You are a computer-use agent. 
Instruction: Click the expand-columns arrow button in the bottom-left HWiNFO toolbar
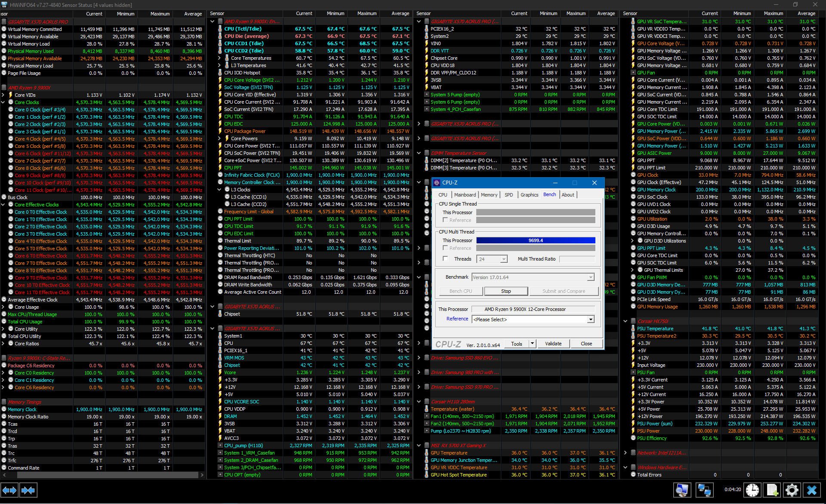[x=9, y=490]
